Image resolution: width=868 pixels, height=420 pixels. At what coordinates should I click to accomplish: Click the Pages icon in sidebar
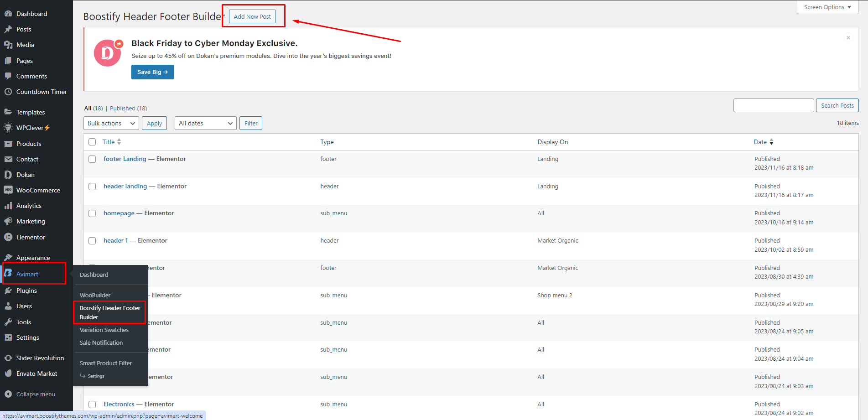point(8,61)
